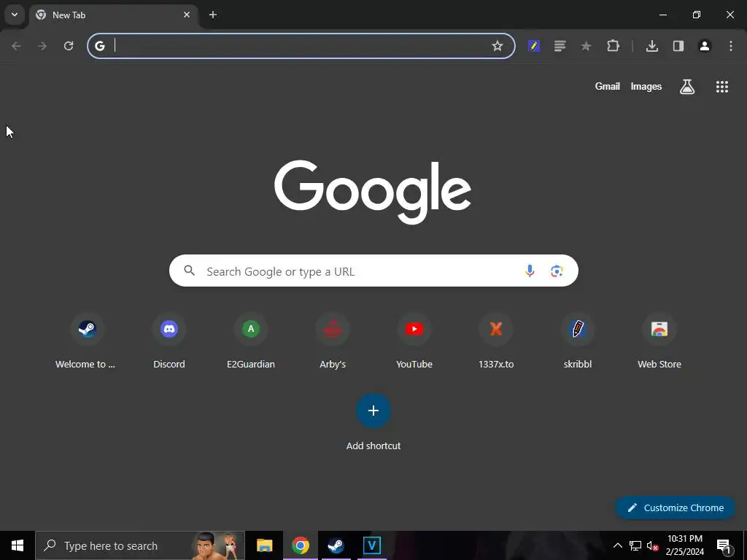The height and width of the screenshot is (560, 747).
Task: Open the notification center icon
Action: tap(724, 545)
